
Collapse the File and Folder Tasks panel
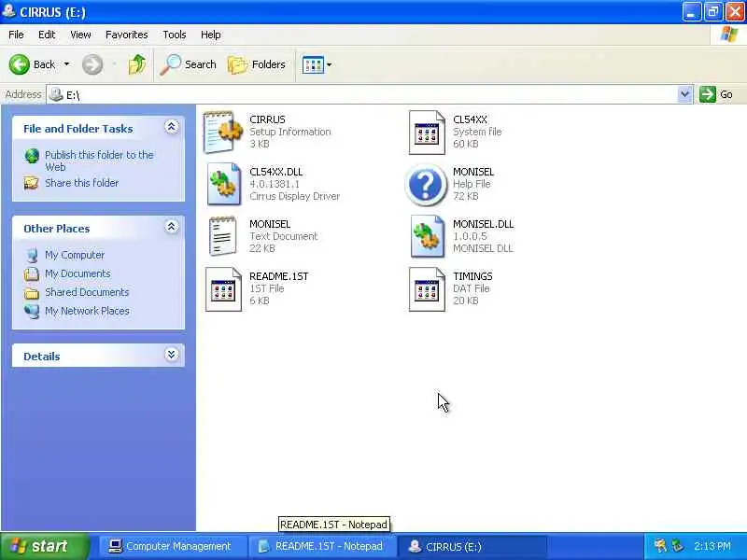172,127
